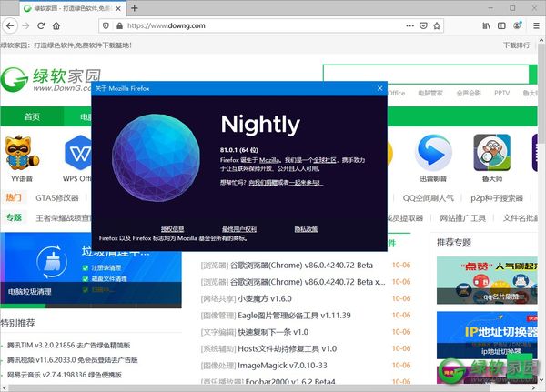Switch to the 热门 category tab

(14, 197)
